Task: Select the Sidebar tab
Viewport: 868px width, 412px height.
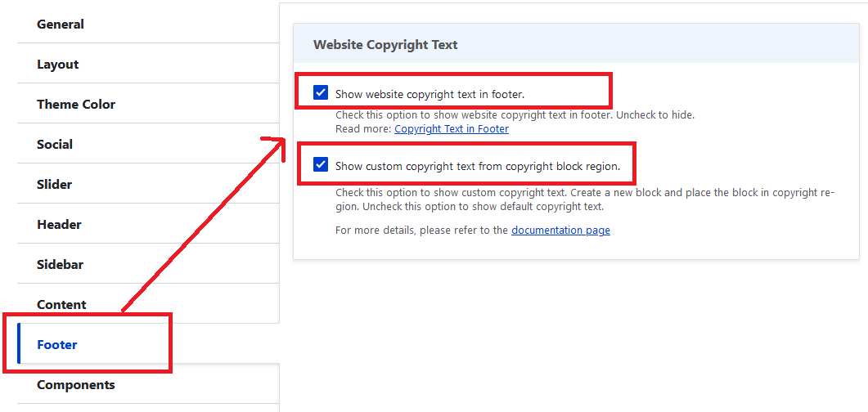Action: pos(61,265)
